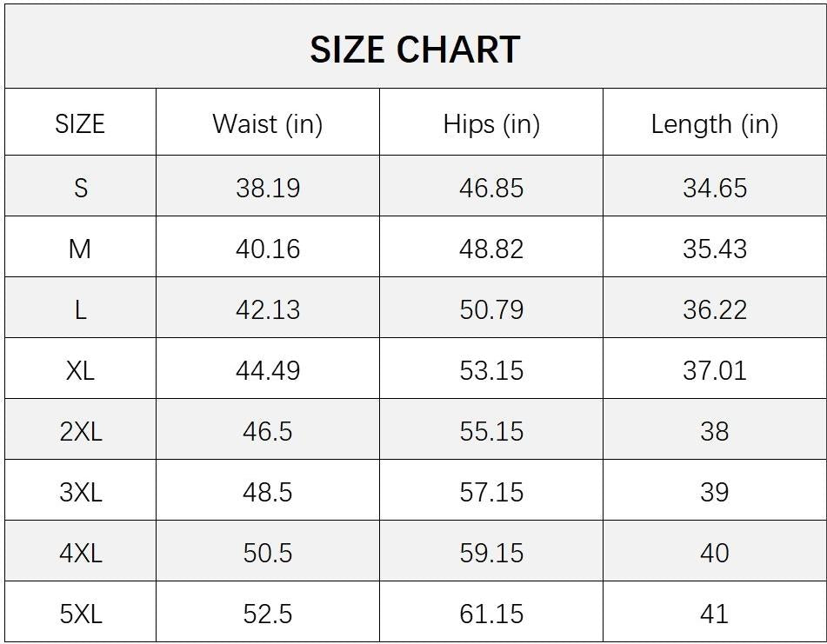Image resolution: width=827 pixels, height=644 pixels.
Task: Select the Length (in) column header
Action: pyautogui.click(x=715, y=124)
